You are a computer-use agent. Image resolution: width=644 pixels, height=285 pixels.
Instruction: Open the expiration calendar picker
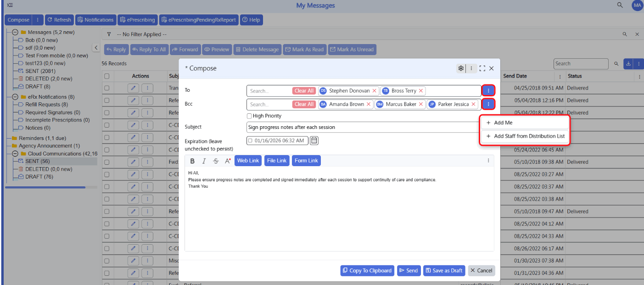pyautogui.click(x=314, y=140)
